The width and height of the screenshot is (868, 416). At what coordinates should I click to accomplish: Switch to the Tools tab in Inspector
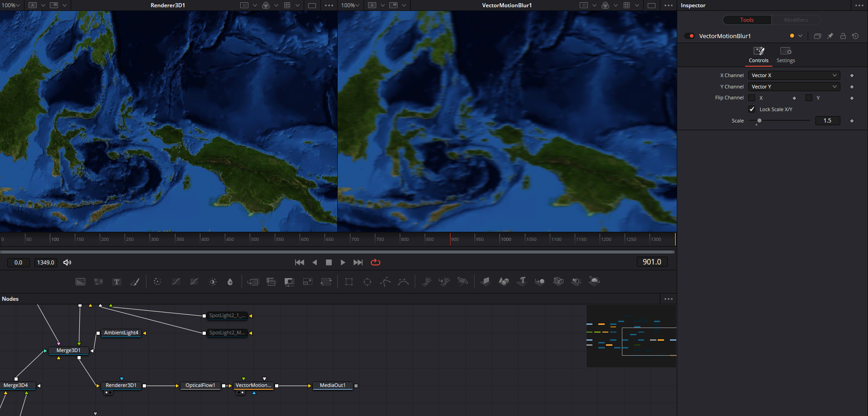(x=747, y=20)
